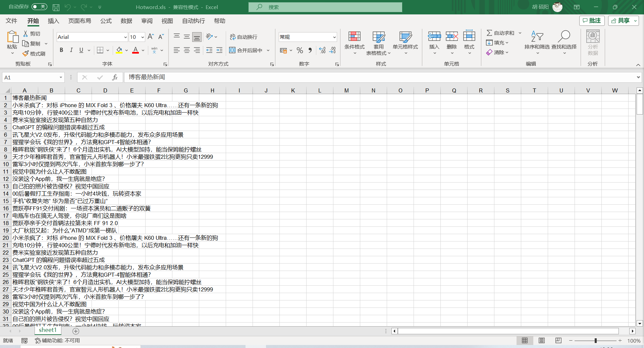Screen dimensions: 644x348
Task: Toggle the AutoSave switch
Action: (39, 7)
